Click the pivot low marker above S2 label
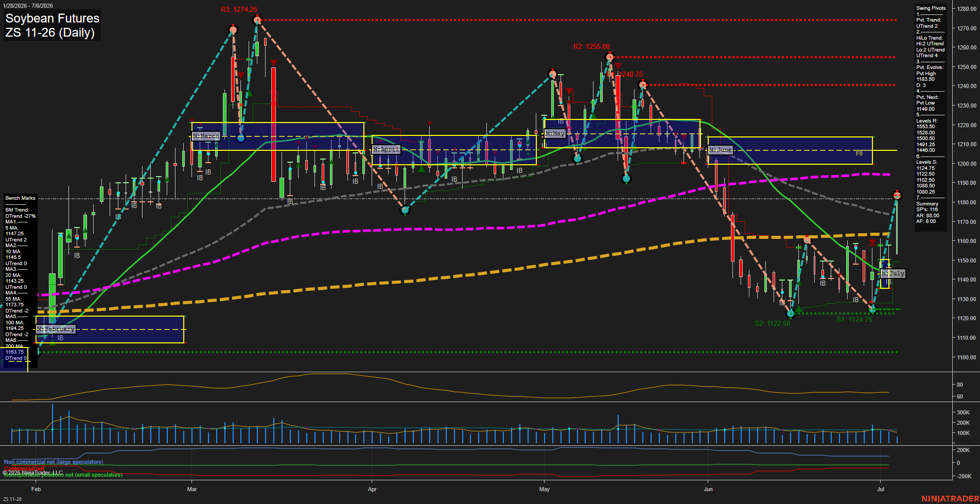Screen dimensions: 980x504 point(791,313)
